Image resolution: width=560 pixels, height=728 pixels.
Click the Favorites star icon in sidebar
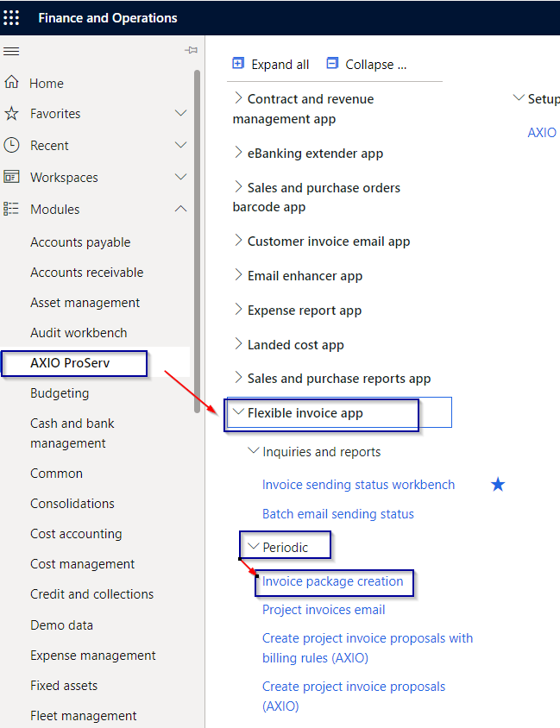(11, 114)
